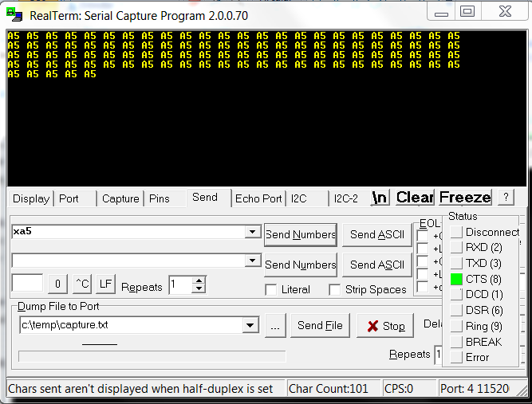The image size is (532, 404).
Task: Toggle the Strip Spaces checkbox
Action: [x=335, y=290]
